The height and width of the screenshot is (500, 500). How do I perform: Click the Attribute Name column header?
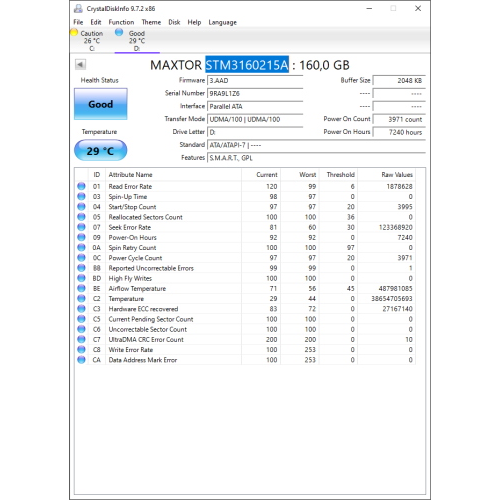pyautogui.click(x=173, y=175)
